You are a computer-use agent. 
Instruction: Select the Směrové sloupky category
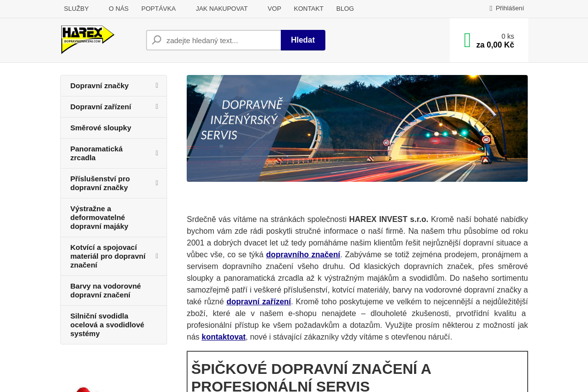[x=101, y=128]
